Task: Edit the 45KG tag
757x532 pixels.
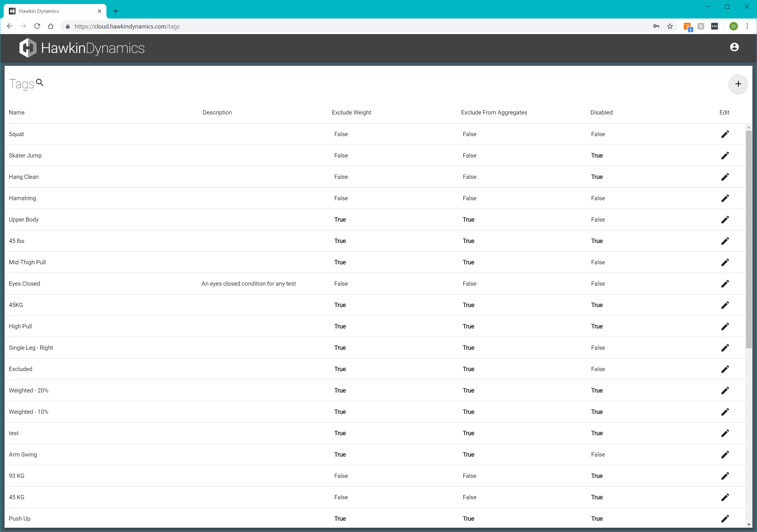Action: [x=725, y=305]
